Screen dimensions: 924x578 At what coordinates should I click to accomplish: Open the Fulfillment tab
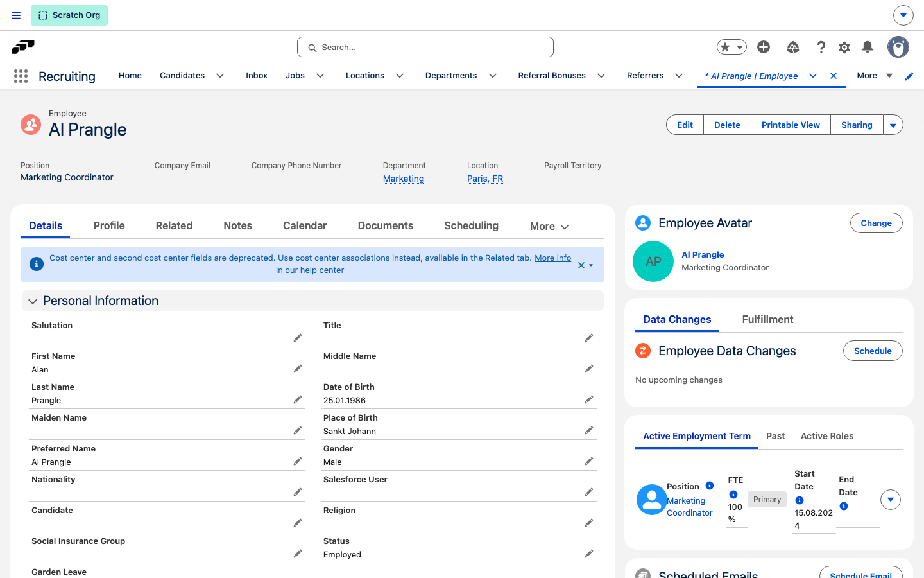(767, 319)
